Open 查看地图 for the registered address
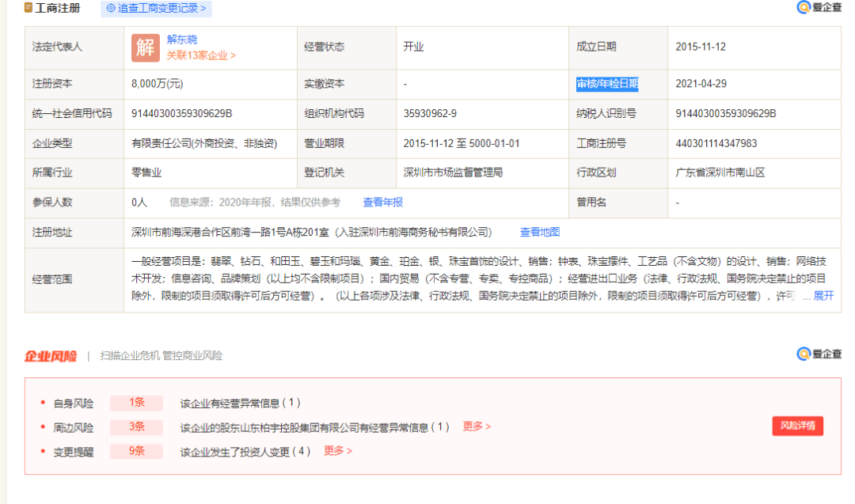855x504 pixels. pyautogui.click(x=539, y=233)
